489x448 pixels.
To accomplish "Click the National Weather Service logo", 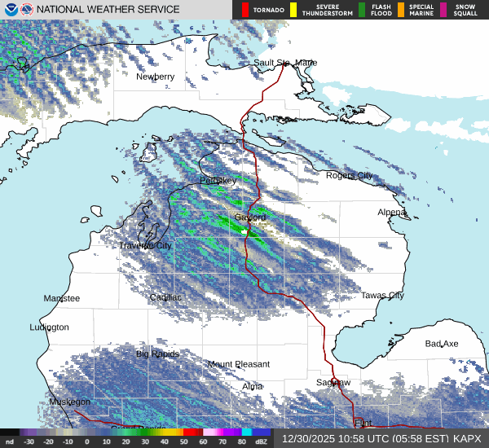I will pyautogui.click(x=27, y=10).
